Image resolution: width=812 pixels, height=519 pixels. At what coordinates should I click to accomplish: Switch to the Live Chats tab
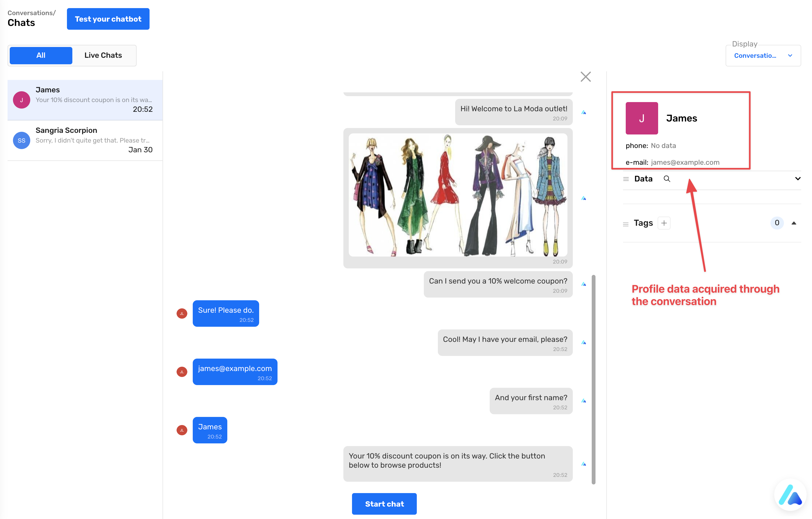(x=103, y=55)
